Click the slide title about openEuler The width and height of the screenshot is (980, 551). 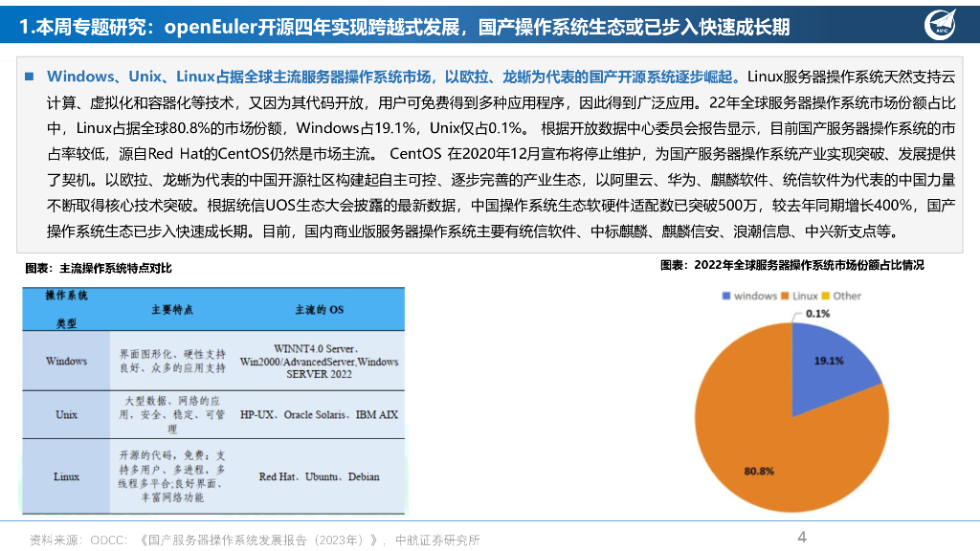[x=405, y=27]
